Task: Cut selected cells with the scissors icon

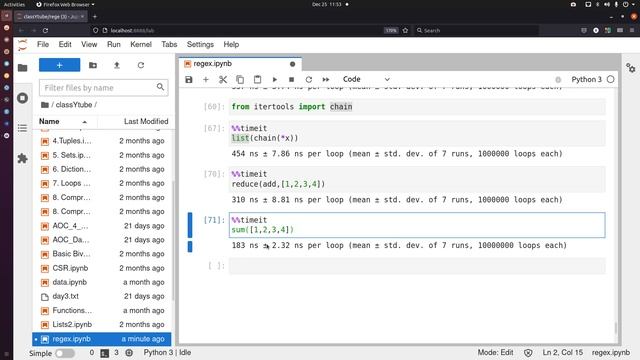Action: [223, 80]
